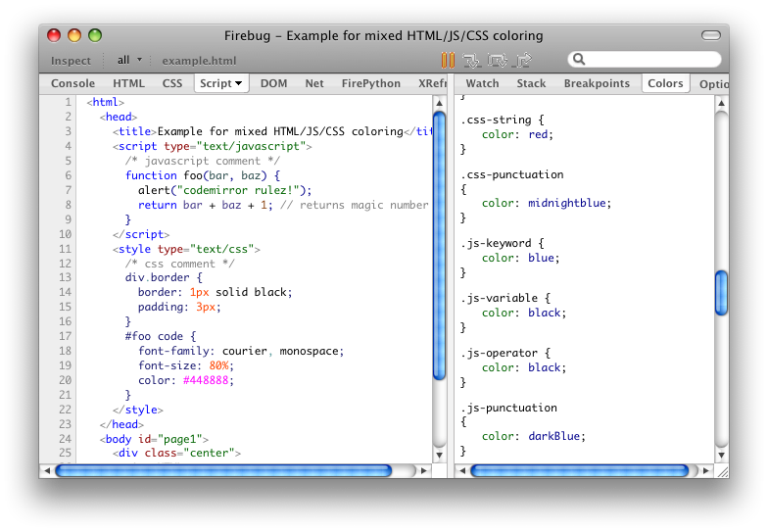The width and height of the screenshot is (768, 532).
Task: Click the script pane scroll left arrow
Action: tap(47, 470)
